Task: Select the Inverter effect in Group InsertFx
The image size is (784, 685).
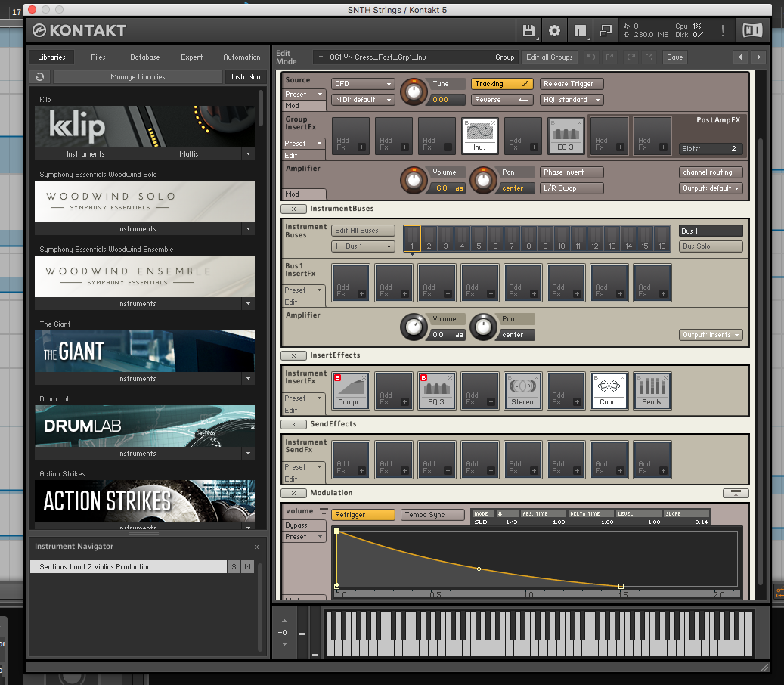Action: click(x=479, y=136)
